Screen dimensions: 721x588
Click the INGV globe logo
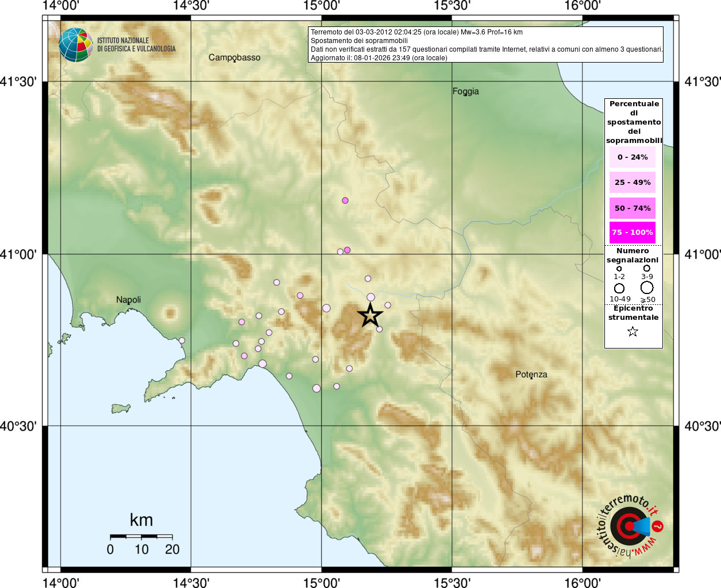(x=75, y=45)
